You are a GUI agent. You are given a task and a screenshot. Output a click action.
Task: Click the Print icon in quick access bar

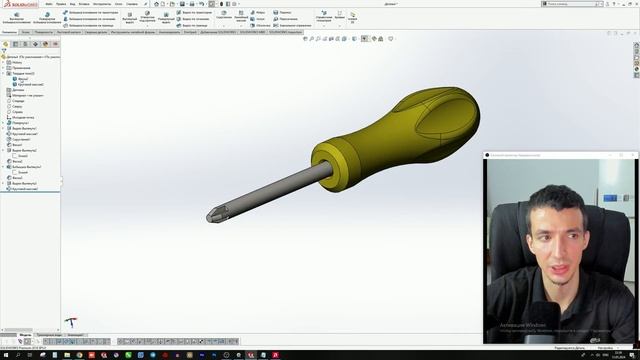192,4
